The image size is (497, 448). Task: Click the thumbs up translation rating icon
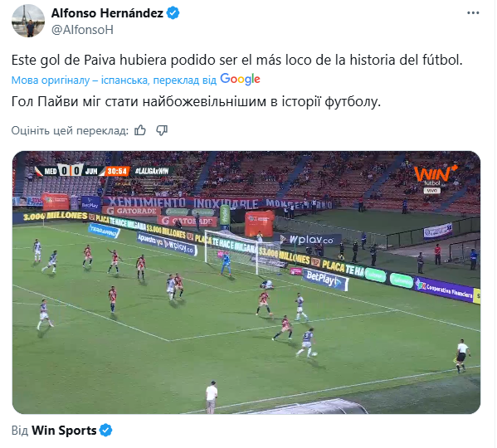[x=140, y=130]
